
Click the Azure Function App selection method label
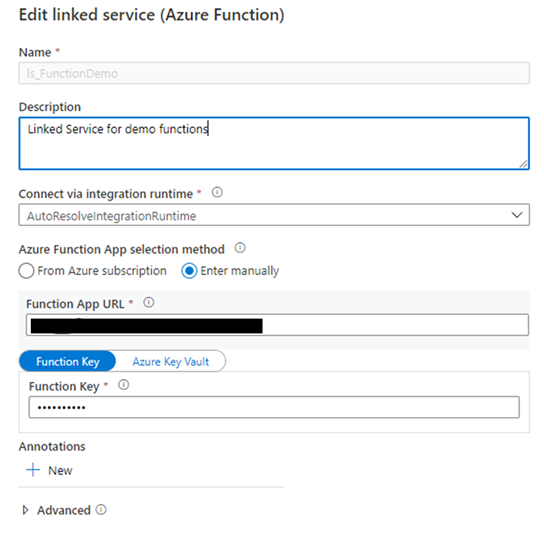(x=121, y=249)
